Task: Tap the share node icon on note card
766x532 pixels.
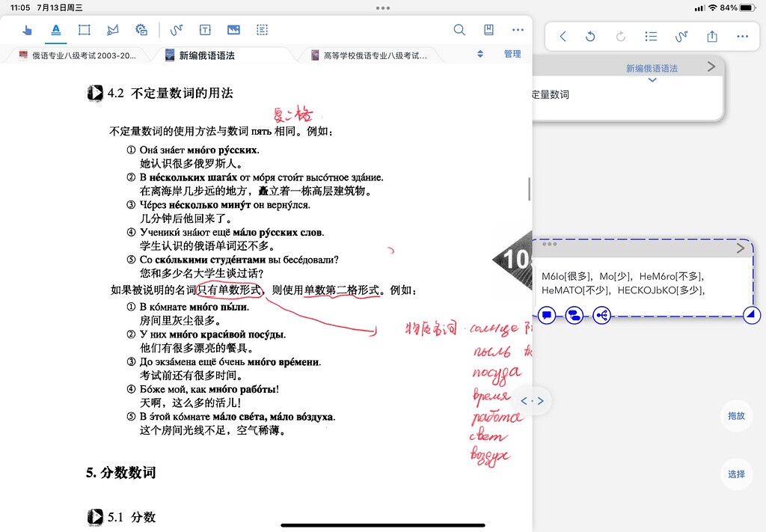Action: 601,315
